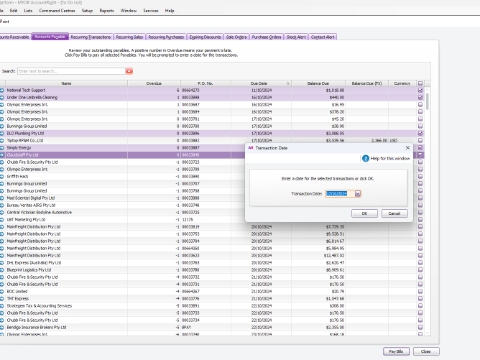Switch to the Stock Alert tab

click(296, 37)
